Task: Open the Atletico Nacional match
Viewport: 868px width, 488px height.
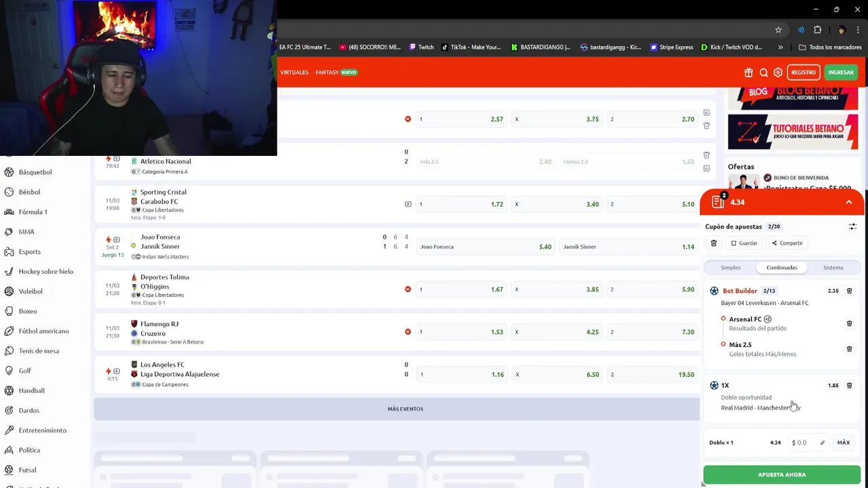Action: [165, 161]
